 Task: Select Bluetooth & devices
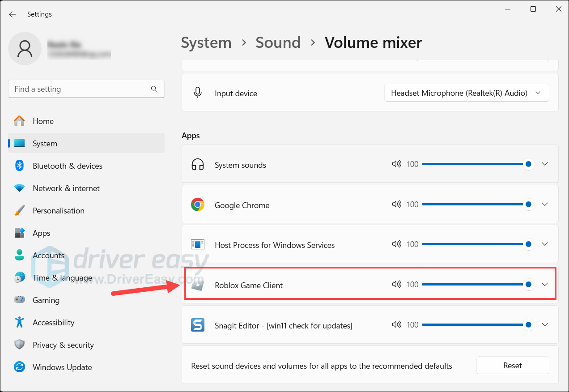[86, 166]
